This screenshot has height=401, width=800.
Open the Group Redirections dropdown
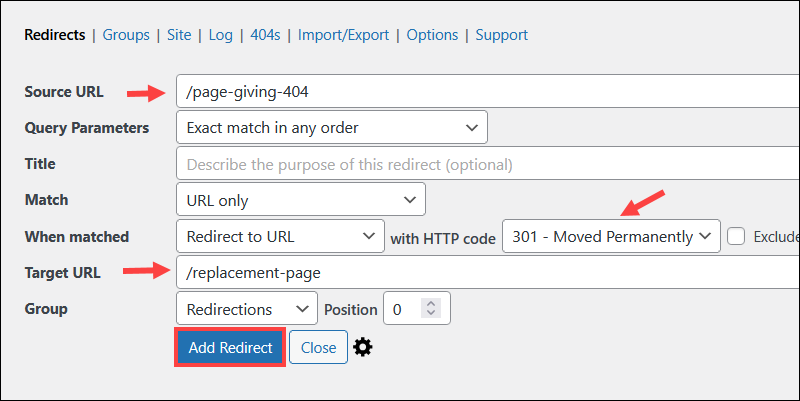[246, 309]
